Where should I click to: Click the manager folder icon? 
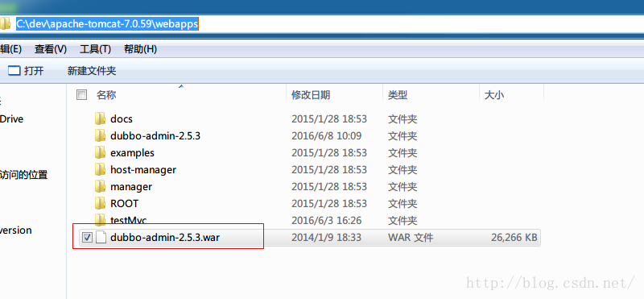click(x=100, y=186)
